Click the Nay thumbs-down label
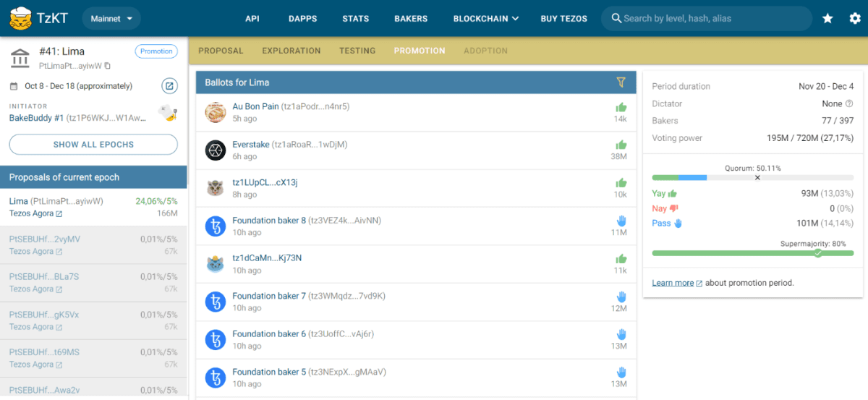This screenshot has height=400, width=868. click(x=664, y=208)
